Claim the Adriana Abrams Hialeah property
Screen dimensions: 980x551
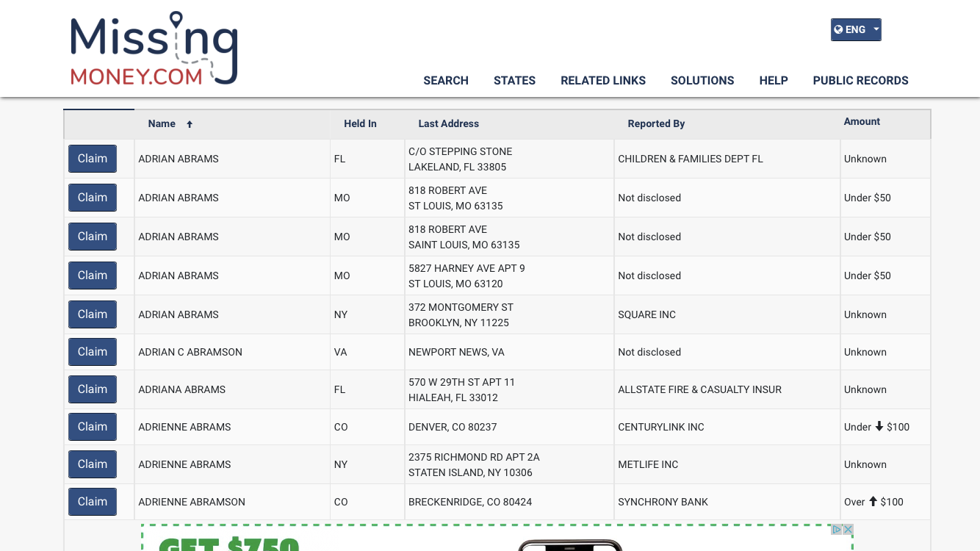pyautogui.click(x=93, y=389)
